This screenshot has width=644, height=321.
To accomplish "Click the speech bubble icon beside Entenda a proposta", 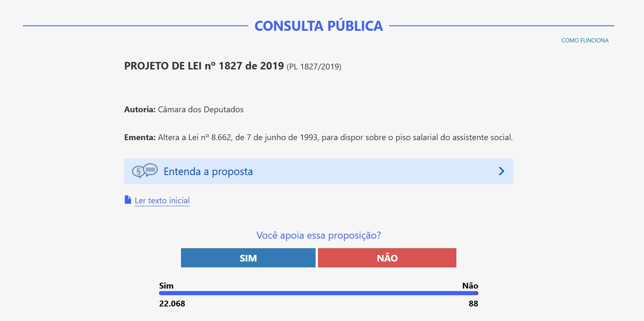I will pyautogui.click(x=145, y=171).
